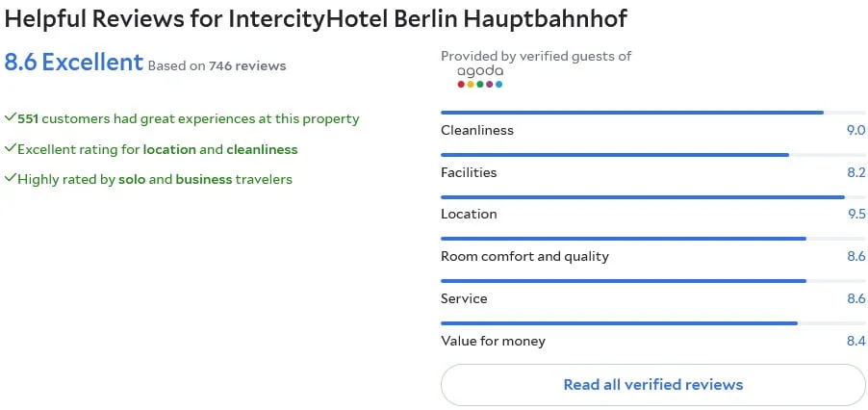
Task: Click the Agoda logo
Action: coord(480,77)
